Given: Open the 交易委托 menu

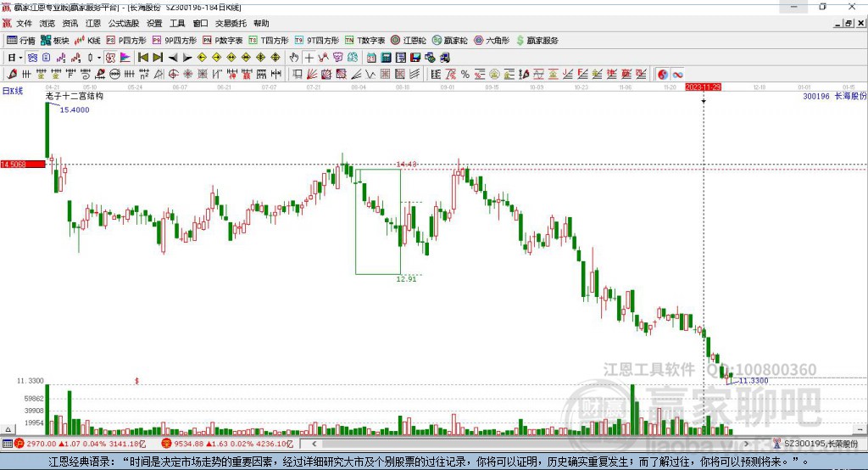Looking at the screenshot, I should [x=231, y=23].
